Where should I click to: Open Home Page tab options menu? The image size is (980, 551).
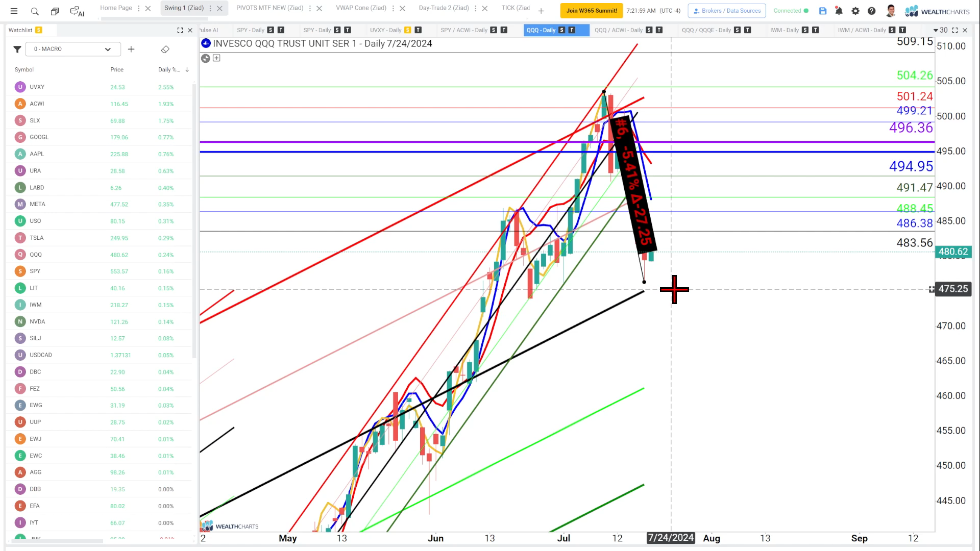click(139, 8)
